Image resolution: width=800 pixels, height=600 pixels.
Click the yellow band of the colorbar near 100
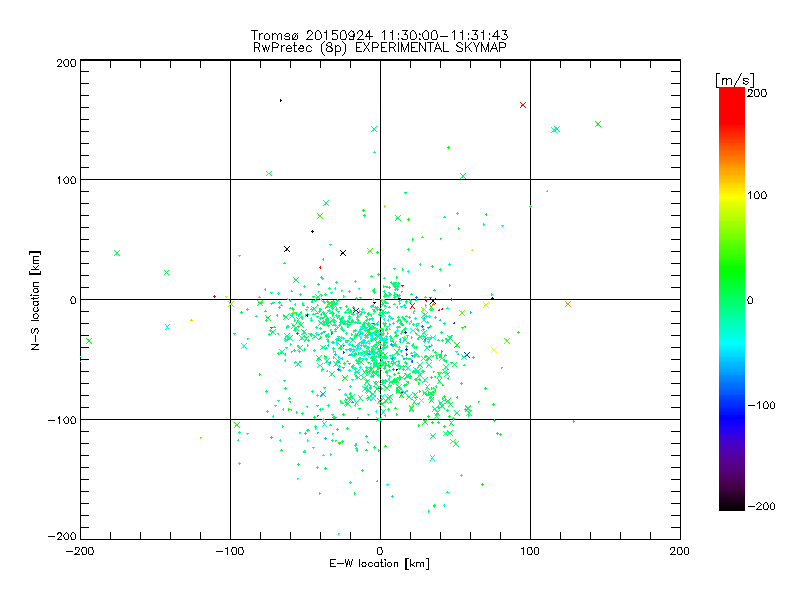[x=732, y=195]
